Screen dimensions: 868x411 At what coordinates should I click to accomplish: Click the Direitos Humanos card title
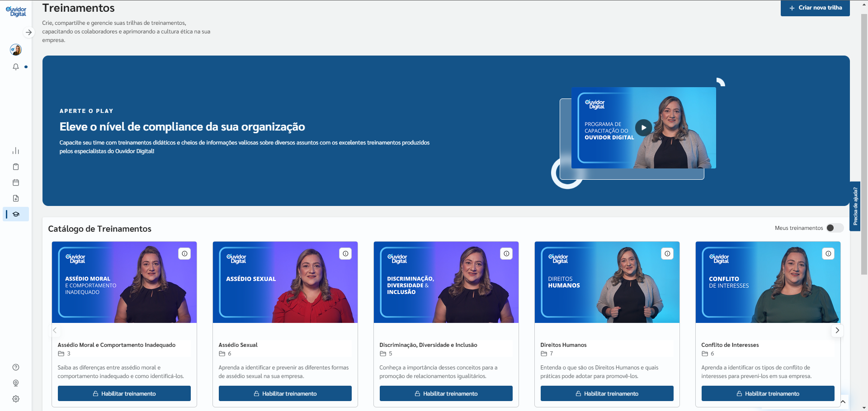pos(564,345)
